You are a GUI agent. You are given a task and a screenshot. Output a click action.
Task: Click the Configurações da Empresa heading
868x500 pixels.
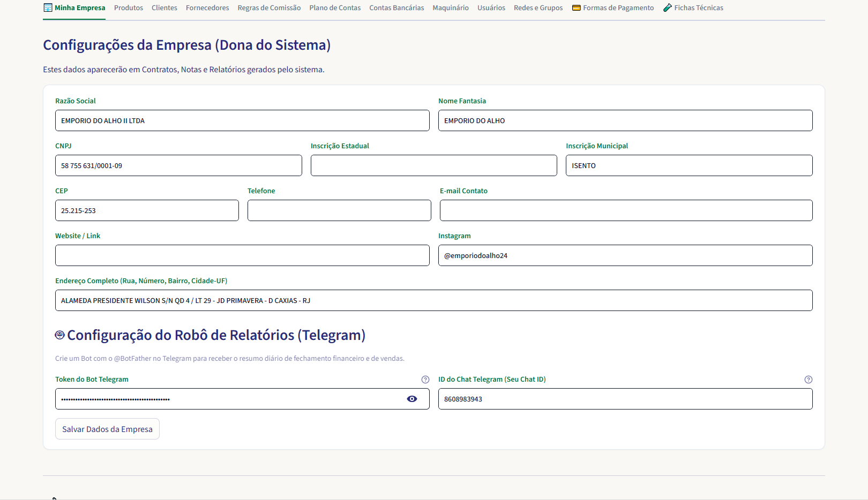coord(187,45)
